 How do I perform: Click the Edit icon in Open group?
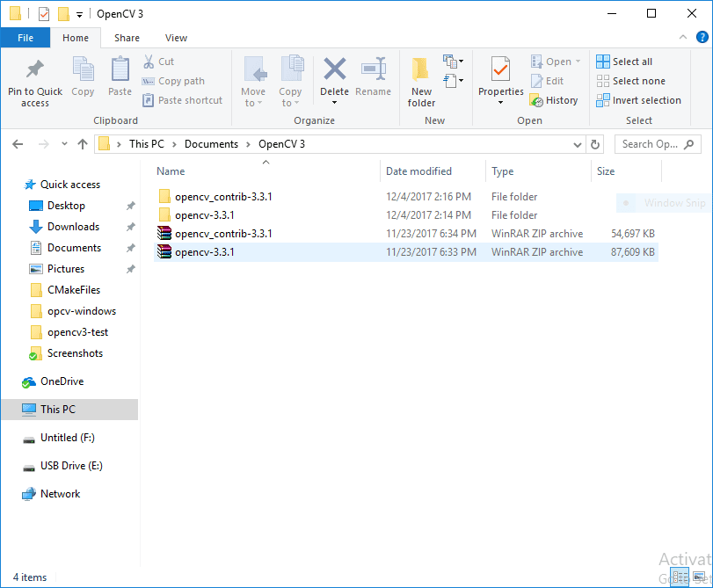click(x=536, y=81)
